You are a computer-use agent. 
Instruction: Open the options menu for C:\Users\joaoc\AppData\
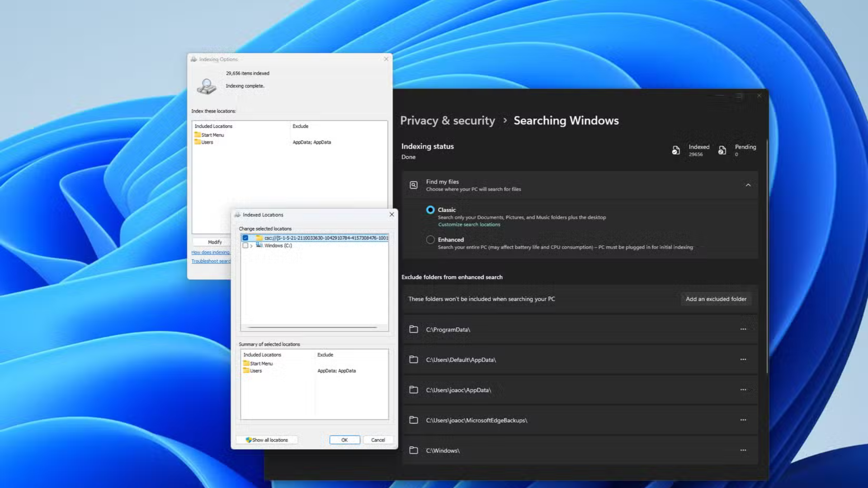pos(743,389)
